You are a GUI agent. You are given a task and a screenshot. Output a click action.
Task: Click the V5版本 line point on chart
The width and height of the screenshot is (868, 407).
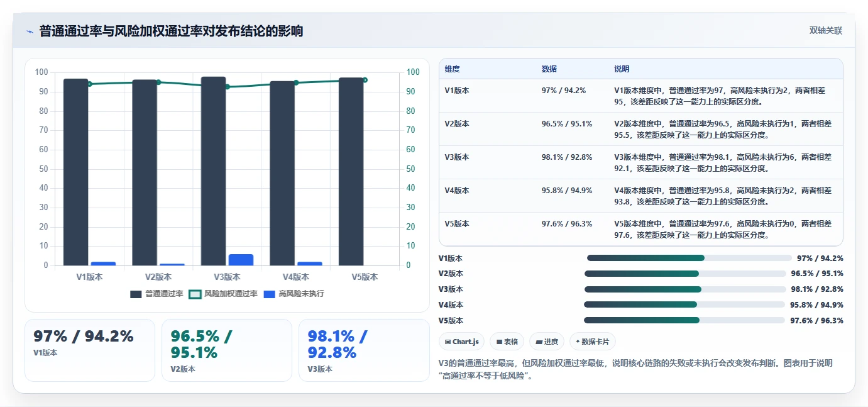[365, 80]
